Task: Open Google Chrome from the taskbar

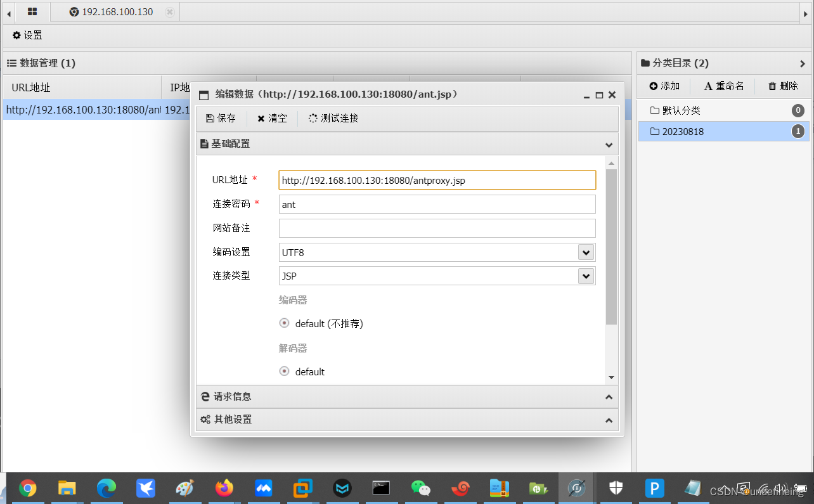Action: pos(27,488)
